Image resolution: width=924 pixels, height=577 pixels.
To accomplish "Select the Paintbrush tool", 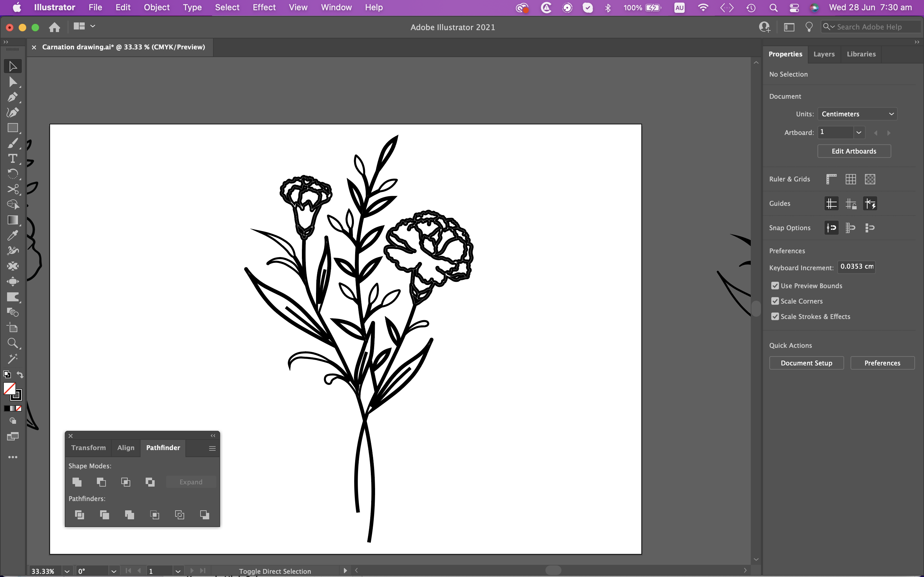I will 13,143.
